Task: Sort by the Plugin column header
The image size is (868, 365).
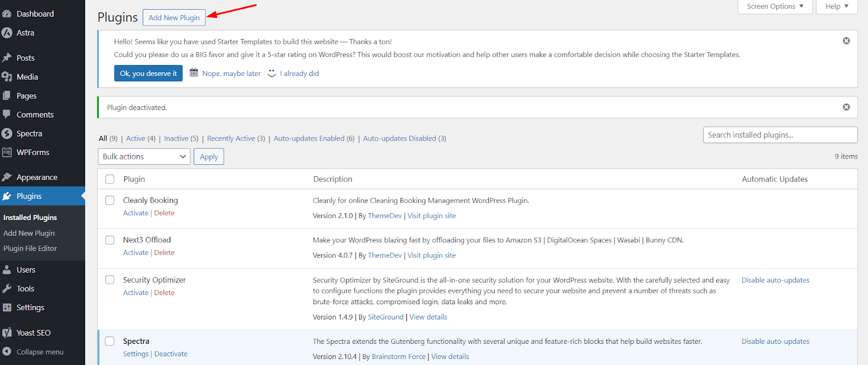Action: (x=134, y=179)
